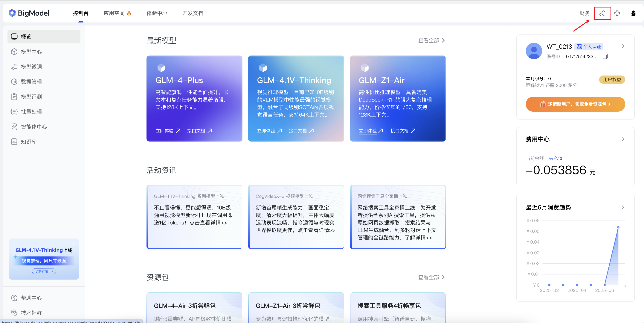Viewport: 644px width, 323px height.
Task: Open 帮助中心 at the sidebar bottom
Action: [44, 298]
